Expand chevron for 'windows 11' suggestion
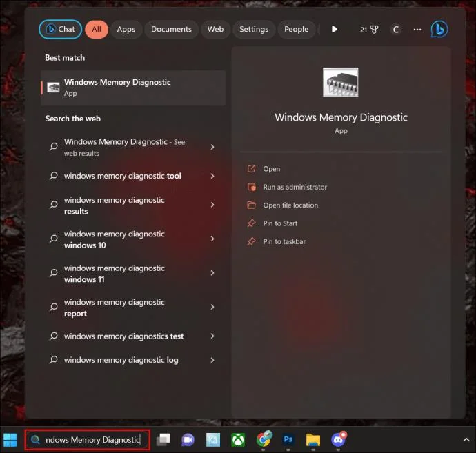 (x=212, y=273)
